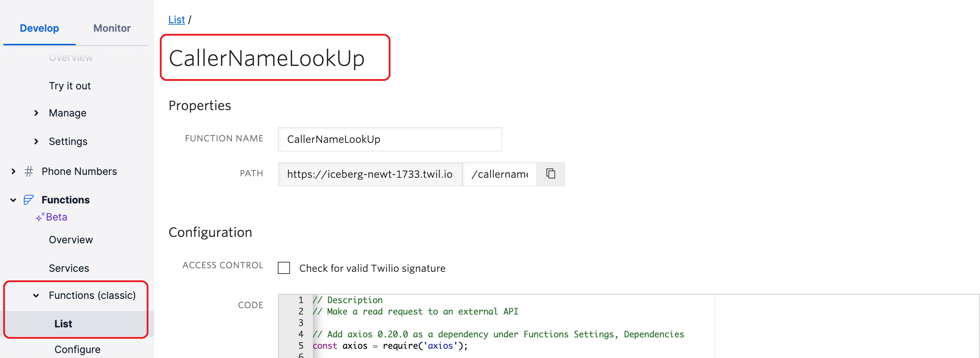Click the CODE field label
Image resolution: width=980 pixels, height=358 pixels.
coord(250,305)
